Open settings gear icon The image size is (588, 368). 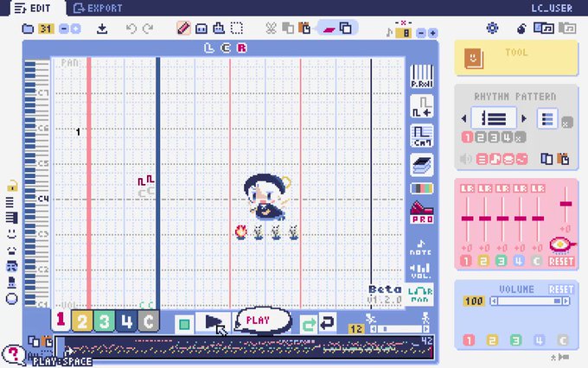492,29
